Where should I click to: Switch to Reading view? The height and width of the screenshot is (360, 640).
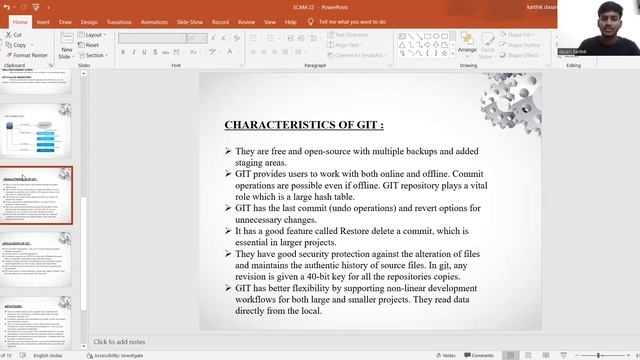[x=546, y=356]
